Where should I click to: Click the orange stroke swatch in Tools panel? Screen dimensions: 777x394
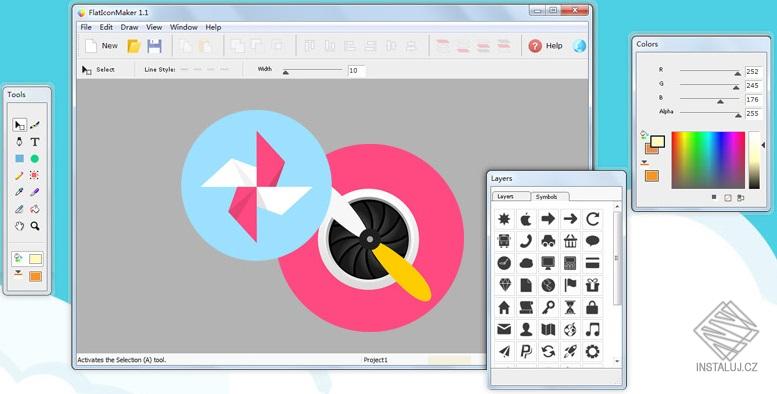click(35, 276)
